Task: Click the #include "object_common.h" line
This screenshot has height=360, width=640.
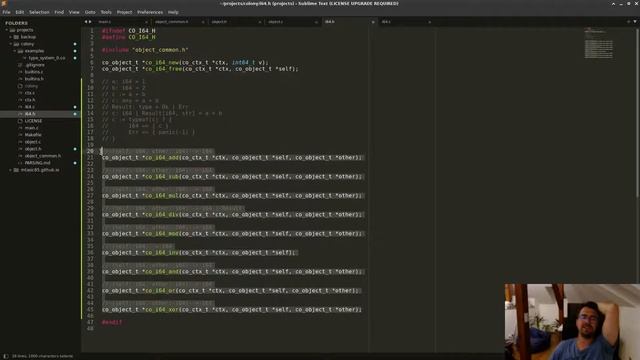Action: coord(145,50)
